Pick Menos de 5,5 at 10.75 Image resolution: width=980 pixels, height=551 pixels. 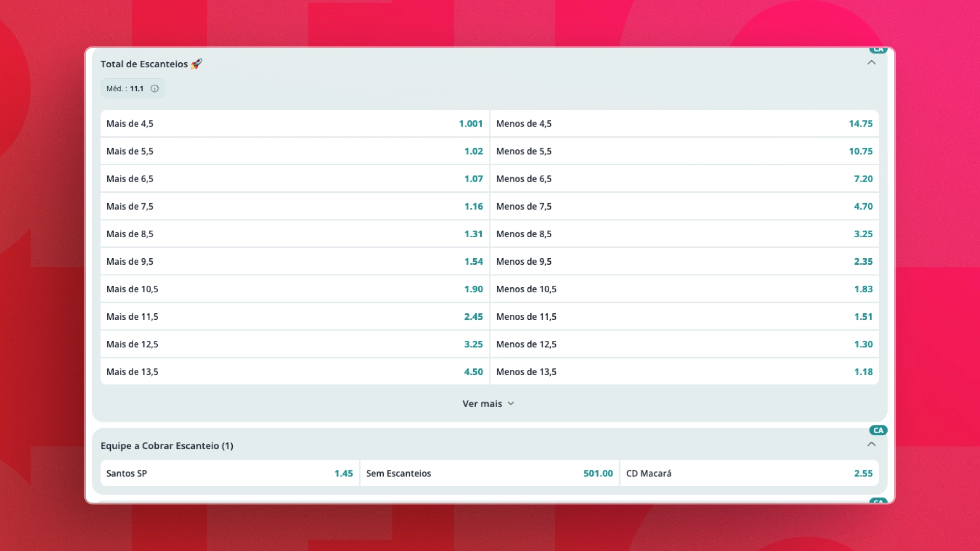684,151
